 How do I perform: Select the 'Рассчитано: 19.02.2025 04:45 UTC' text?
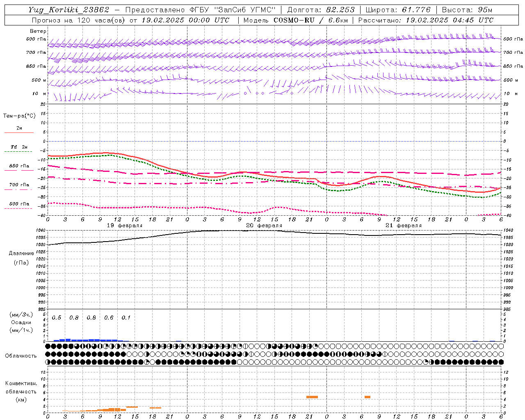point(426,20)
